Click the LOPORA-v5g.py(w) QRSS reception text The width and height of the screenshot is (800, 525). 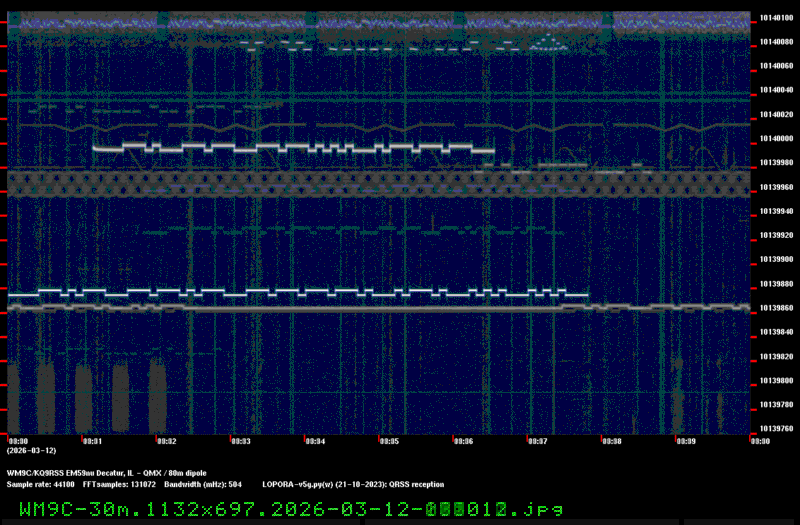click(353, 484)
